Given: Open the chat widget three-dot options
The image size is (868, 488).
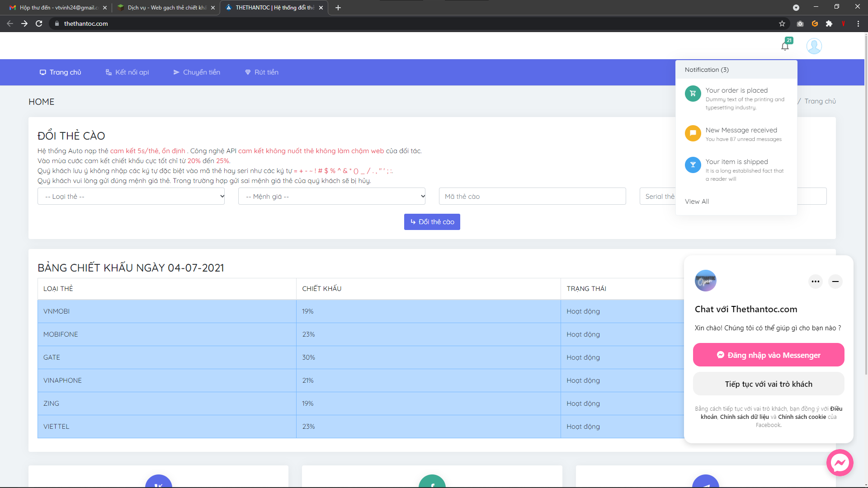Looking at the screenshot, I should 815,282.
